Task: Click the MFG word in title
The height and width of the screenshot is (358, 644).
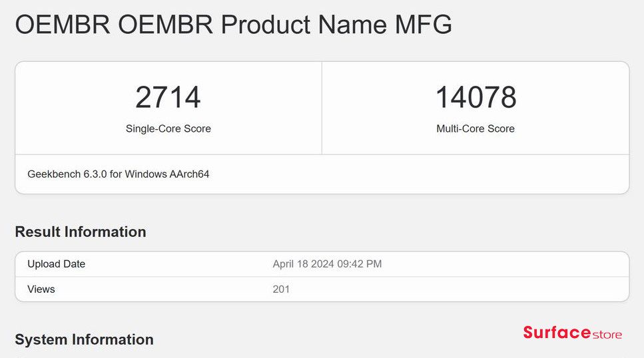Action: pyautogui.click(x=423, y=24)
